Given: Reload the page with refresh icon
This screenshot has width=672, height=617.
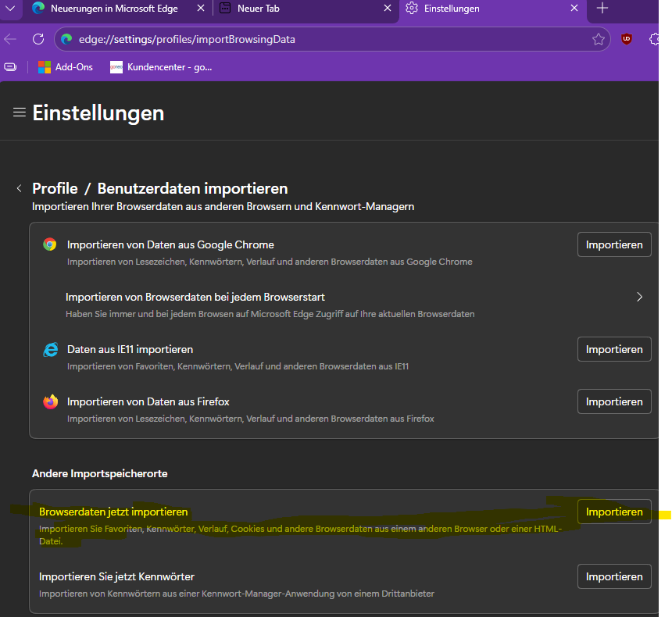Looking at the screenshot, I should click(38, 39).
